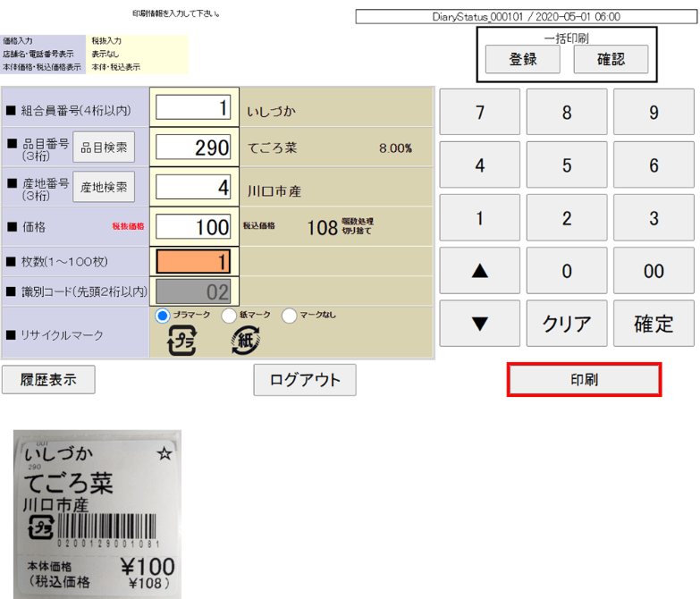Click the paper recycle mark icon

click(245, 341)
